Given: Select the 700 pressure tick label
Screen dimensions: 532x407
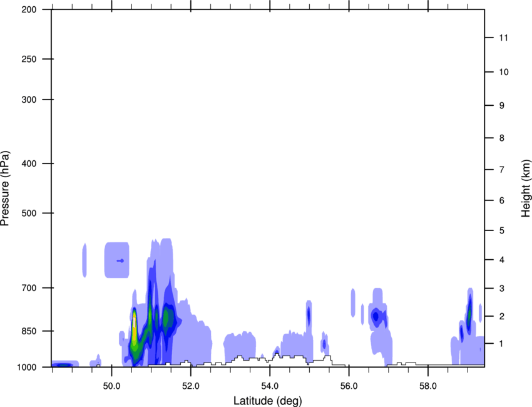Looking at the screenshot, I should coord(29,288).
